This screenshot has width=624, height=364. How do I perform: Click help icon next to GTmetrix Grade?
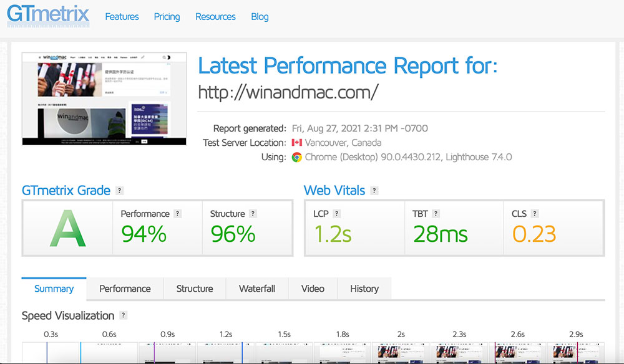click(120, 191)
